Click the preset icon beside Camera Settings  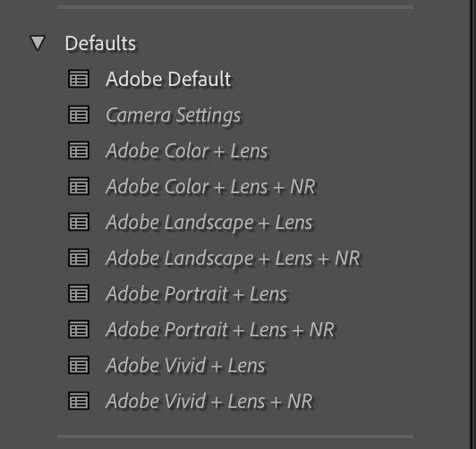pos(79,114)
